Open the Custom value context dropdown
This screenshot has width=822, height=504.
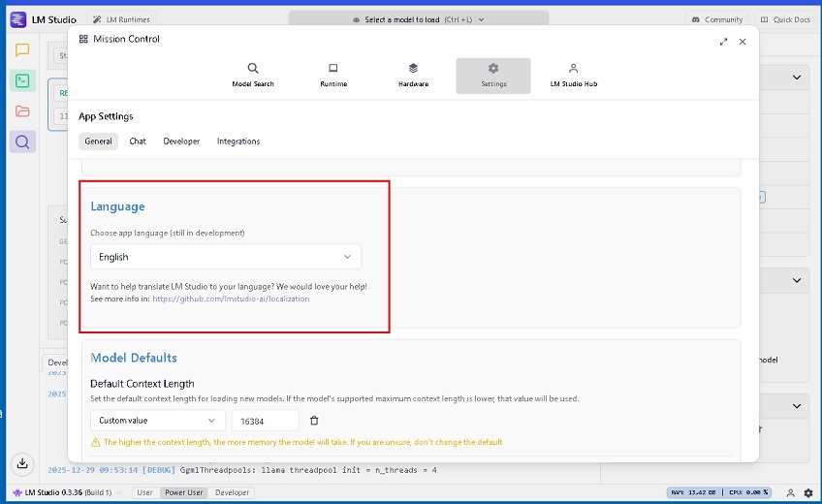pos(157,421)
